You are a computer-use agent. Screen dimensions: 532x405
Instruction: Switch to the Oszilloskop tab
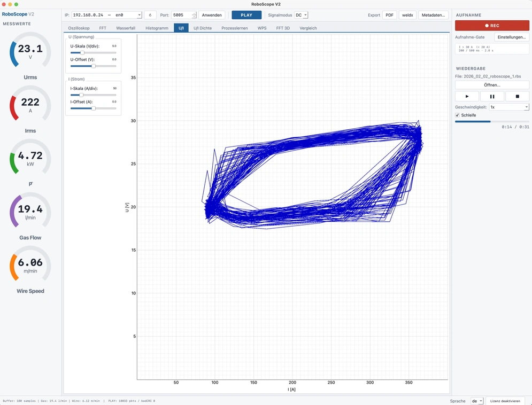tap(79, 28)
